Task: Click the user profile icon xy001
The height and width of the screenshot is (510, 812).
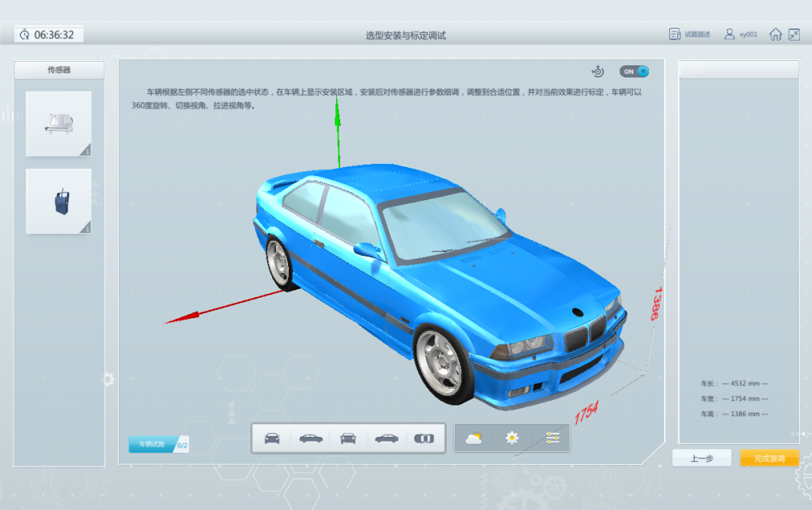Action: 729,34
